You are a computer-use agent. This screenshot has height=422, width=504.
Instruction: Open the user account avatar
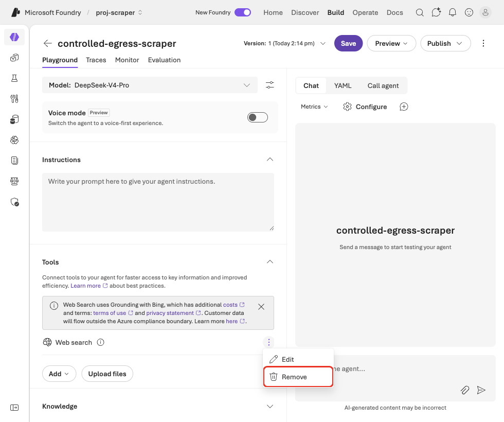coord(485,12)
